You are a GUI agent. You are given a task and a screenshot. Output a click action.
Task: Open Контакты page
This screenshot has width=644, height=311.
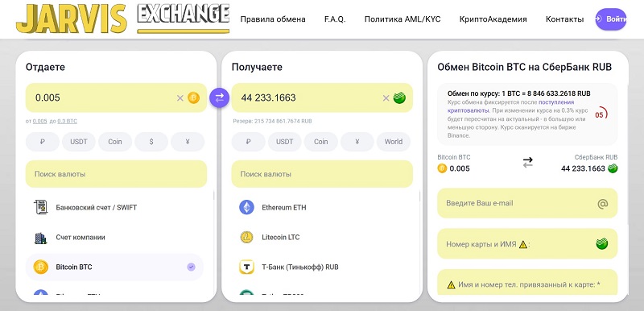tap(565, 19)
